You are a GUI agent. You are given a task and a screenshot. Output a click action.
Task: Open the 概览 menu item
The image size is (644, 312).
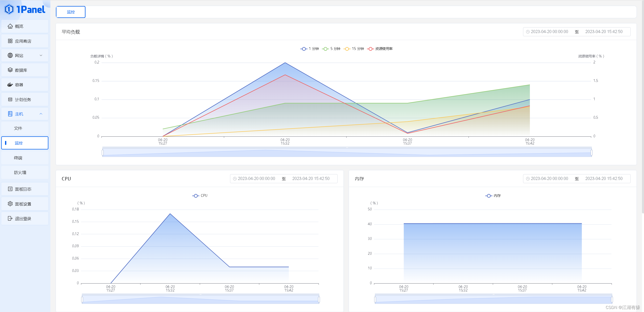click(25, 26)
